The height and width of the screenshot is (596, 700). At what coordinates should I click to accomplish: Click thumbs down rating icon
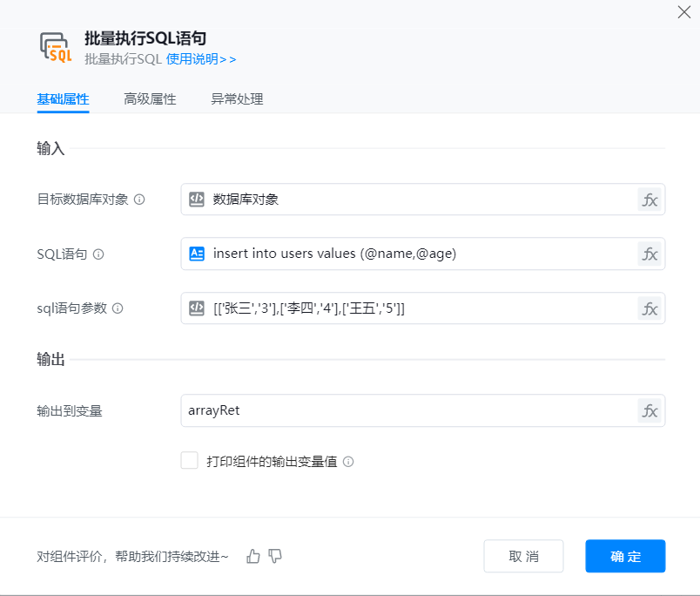coord(275,556)
